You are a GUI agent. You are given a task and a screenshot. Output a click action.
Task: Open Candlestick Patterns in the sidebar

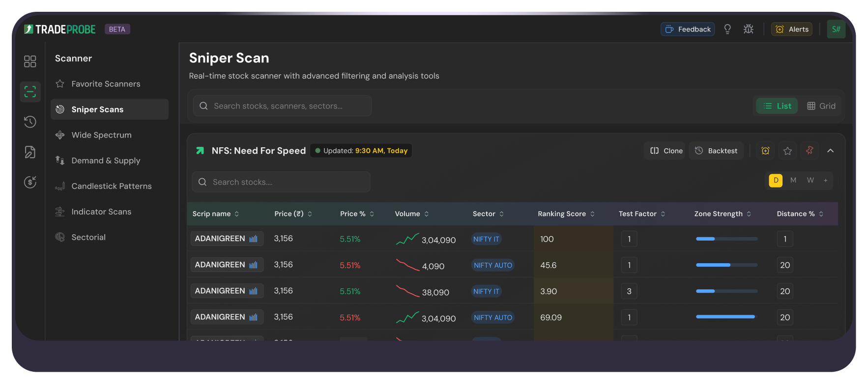click(x=111, y=186)
